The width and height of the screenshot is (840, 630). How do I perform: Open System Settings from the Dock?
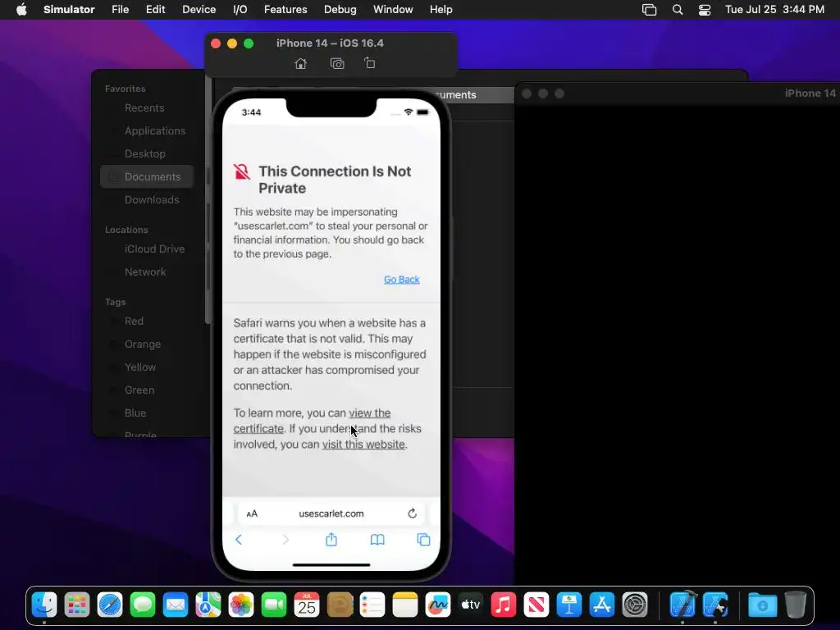tap(635, 605)
